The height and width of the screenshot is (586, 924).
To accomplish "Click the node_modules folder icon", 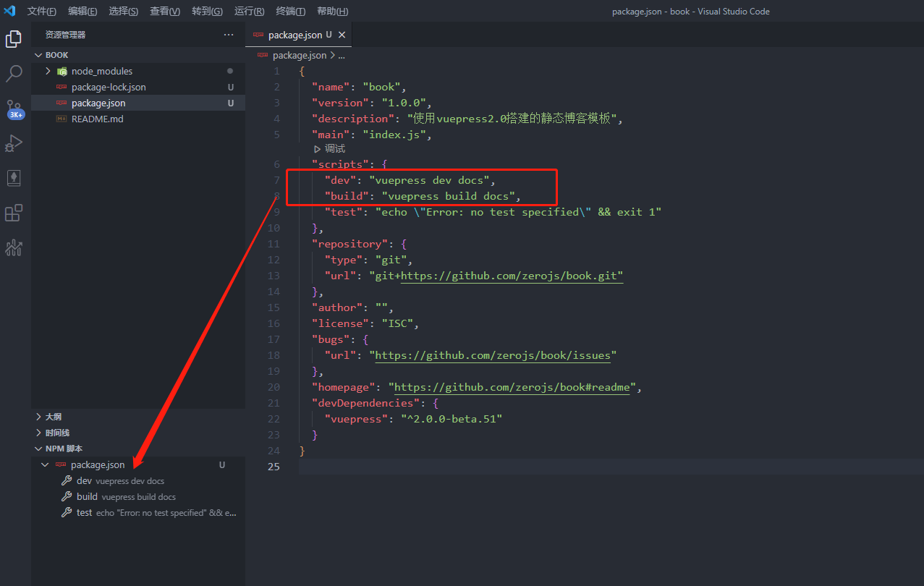I will click(62, 72).
